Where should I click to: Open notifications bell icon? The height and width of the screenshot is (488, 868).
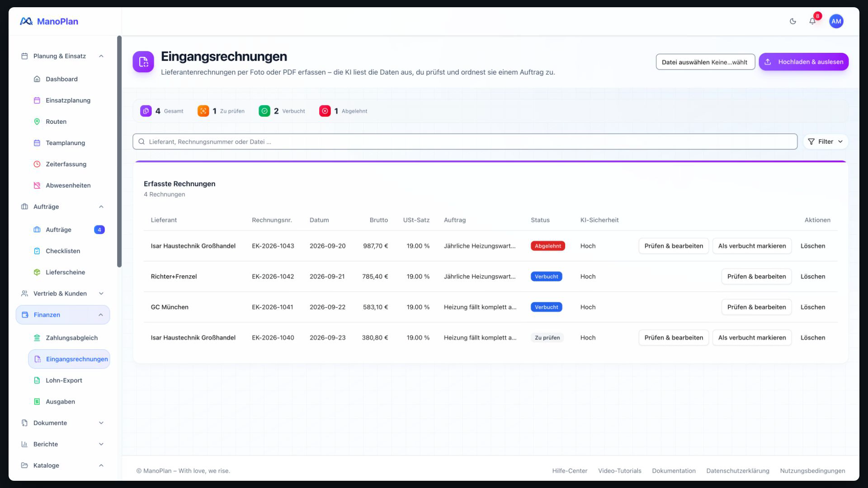click(x=812, y=21)
